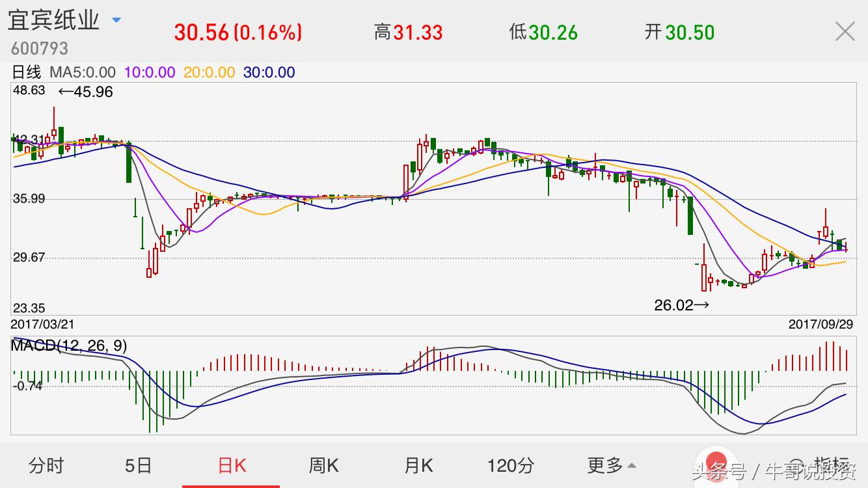Image resolution: width=868 pixels, height=488 pixels.
Task: Click the MACD(12, 26, 9) indicator label
Action: coord(69,346)
